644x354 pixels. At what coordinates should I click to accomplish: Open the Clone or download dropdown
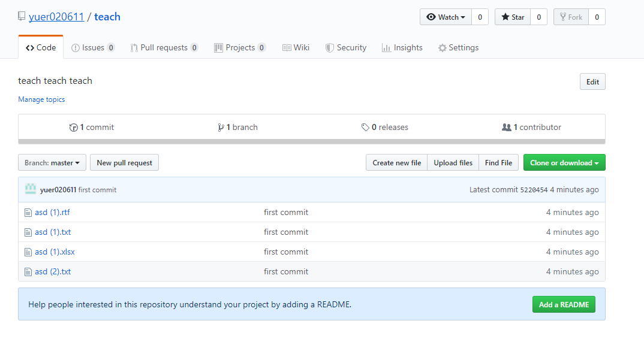pyautogui.click(x=564, y=162)
